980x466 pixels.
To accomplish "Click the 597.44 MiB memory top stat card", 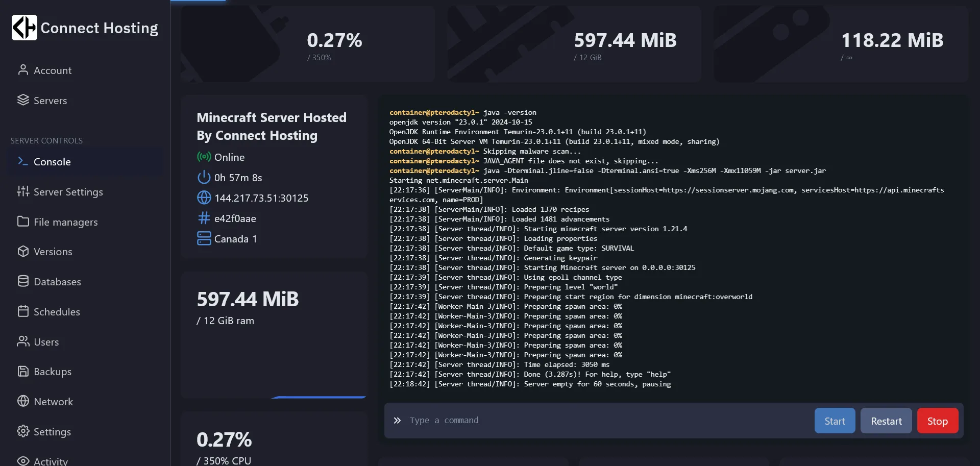I will pyautogui.click(x=574, y=44).
